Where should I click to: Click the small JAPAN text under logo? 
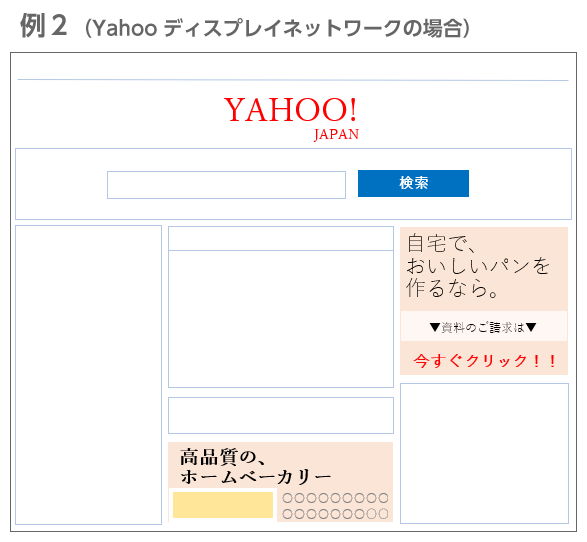coord(336,134)
